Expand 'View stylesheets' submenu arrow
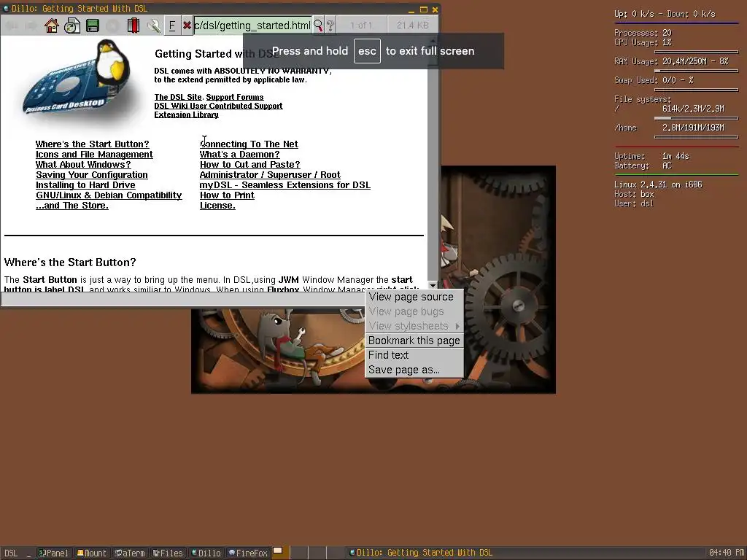This screenshot has height=560, width=747. pos(457,326)
